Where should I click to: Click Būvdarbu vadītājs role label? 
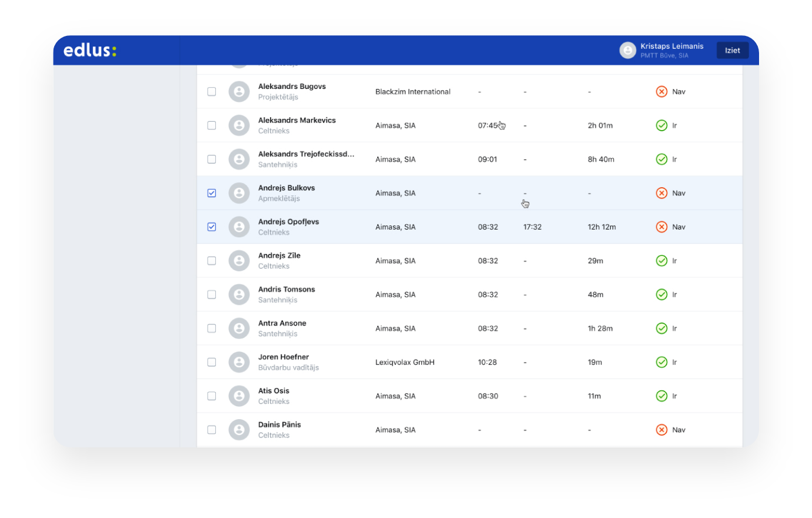(288, 368)
